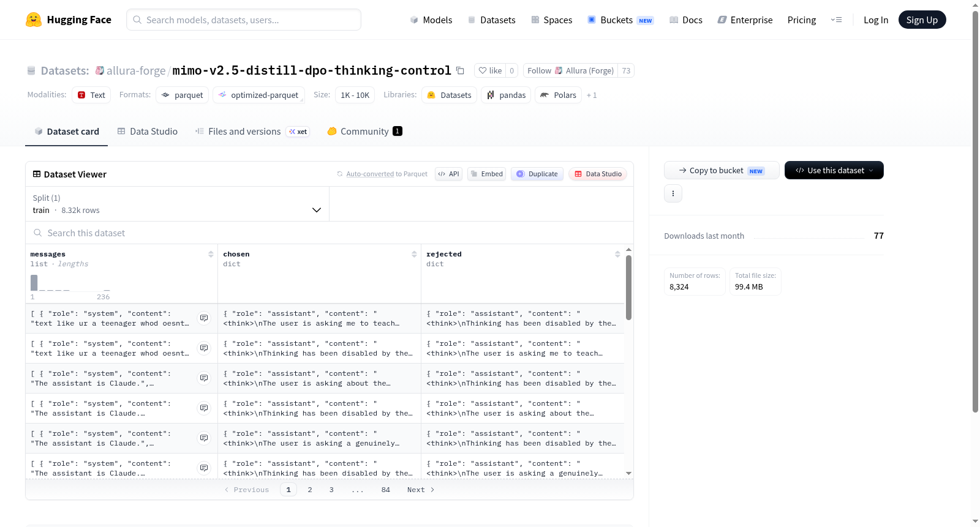This screenshot has height=527, width=980.
Task: Click the pandas library tag
Action: [506, 95]
